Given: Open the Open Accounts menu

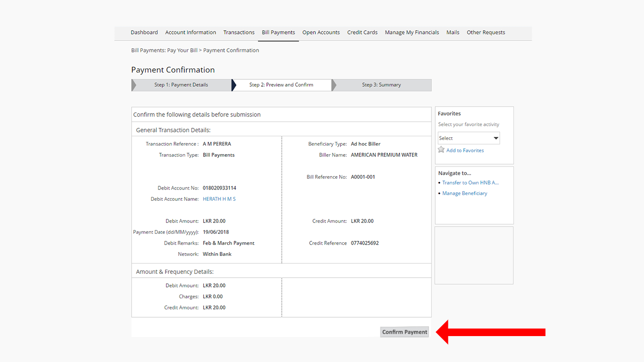Looking at the screenshot, I should (321, 33).
